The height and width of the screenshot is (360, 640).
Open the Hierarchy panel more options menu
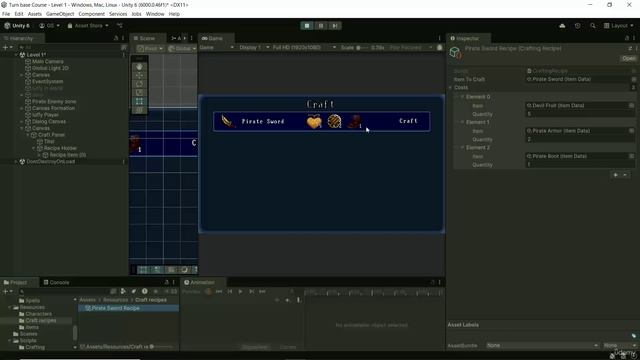tap(123, 38)
